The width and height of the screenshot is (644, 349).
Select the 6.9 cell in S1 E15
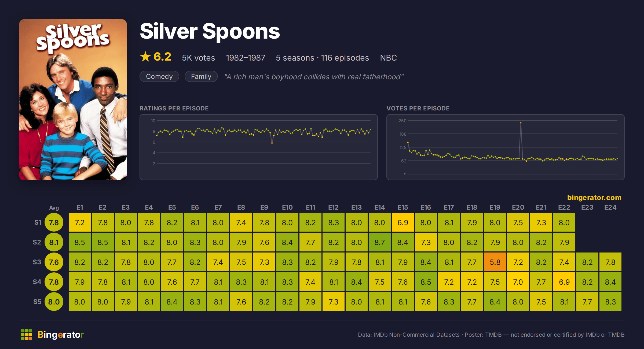click(403, 222)
